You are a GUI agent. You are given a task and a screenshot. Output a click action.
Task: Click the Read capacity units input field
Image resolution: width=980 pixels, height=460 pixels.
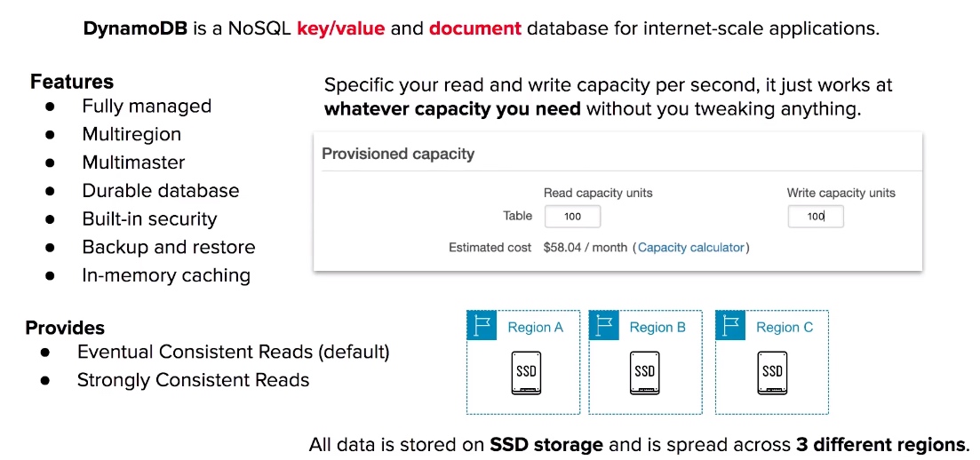pyautogui.click(x=572, y=217)
